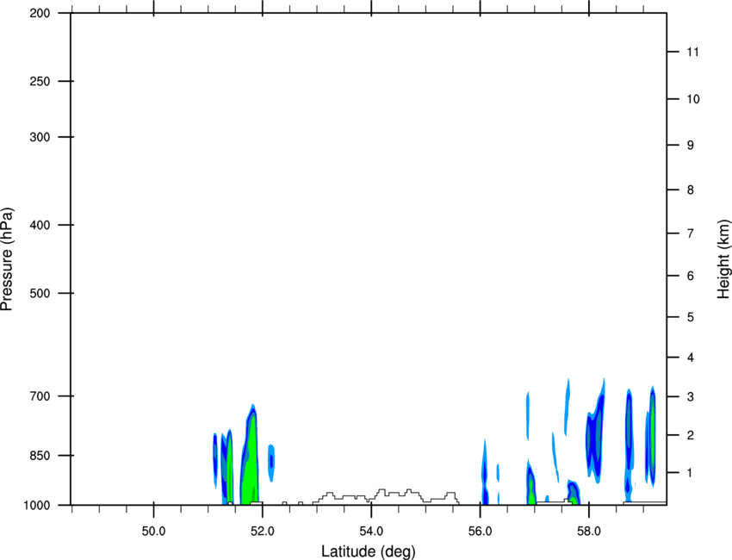This screenshot has width=732, height=560.
Task: Select the 500 pressure tick label
Action: point(40,293)
